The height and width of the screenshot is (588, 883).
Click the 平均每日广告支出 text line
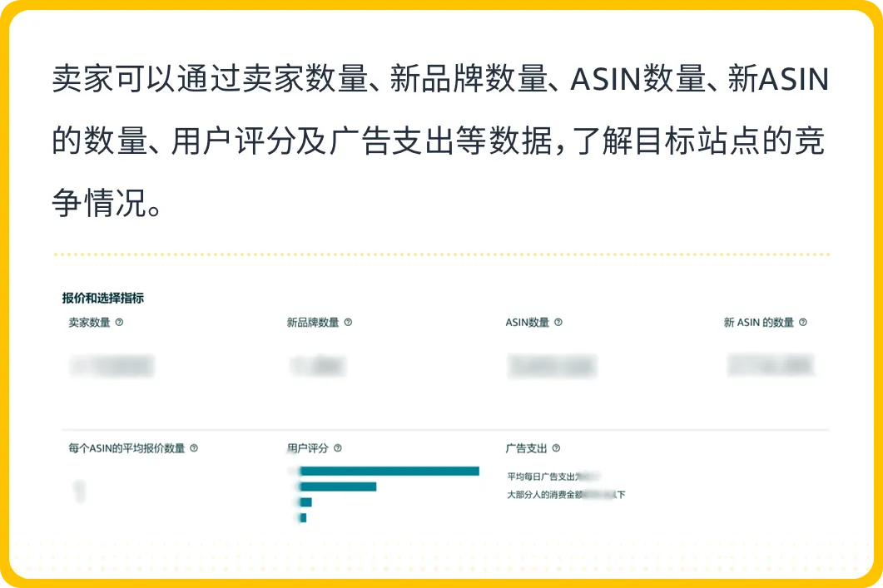553,477
